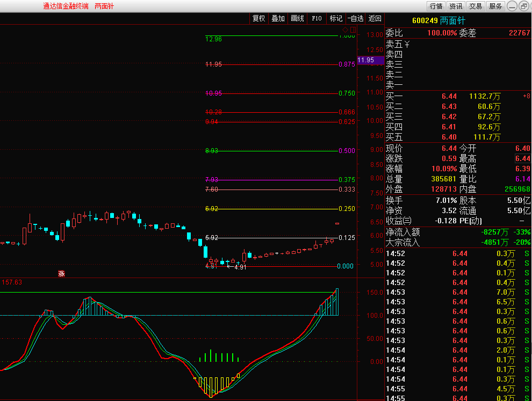Click the stock name 两面针 in the quote panel
The image size is (532, 401).
tap(452, 21)
